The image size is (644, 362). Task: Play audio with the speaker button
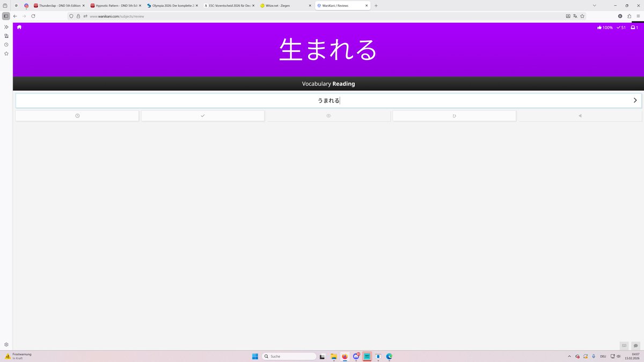click(x=580, y=116)
